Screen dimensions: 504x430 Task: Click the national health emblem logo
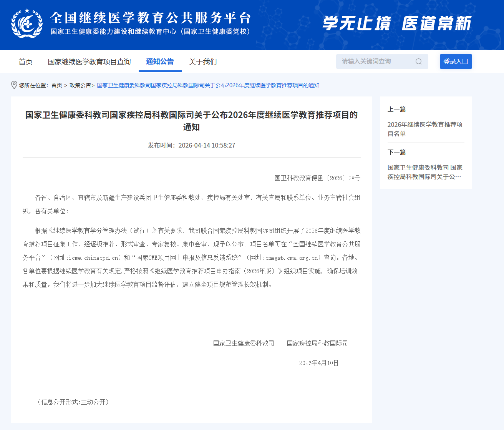(x=27, y=24)
